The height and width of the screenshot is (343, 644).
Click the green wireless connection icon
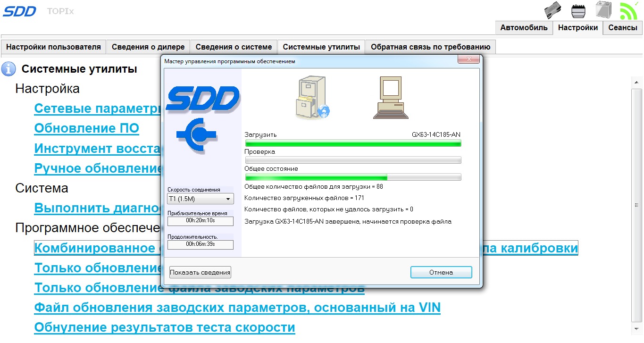pos(629,10)
